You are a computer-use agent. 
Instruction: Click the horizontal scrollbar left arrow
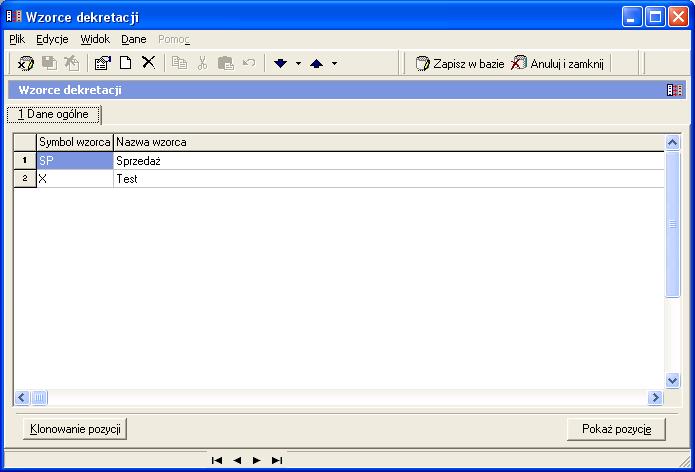22,398
